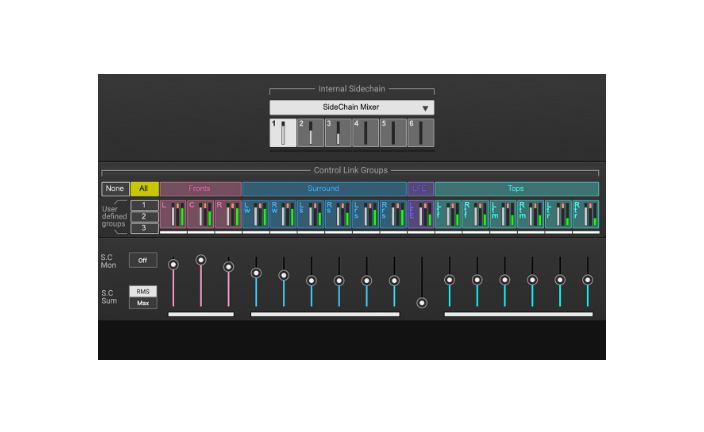Click the first cyan Tops fader knob
This screenshot has height=432, width=704.
(449, 280)
